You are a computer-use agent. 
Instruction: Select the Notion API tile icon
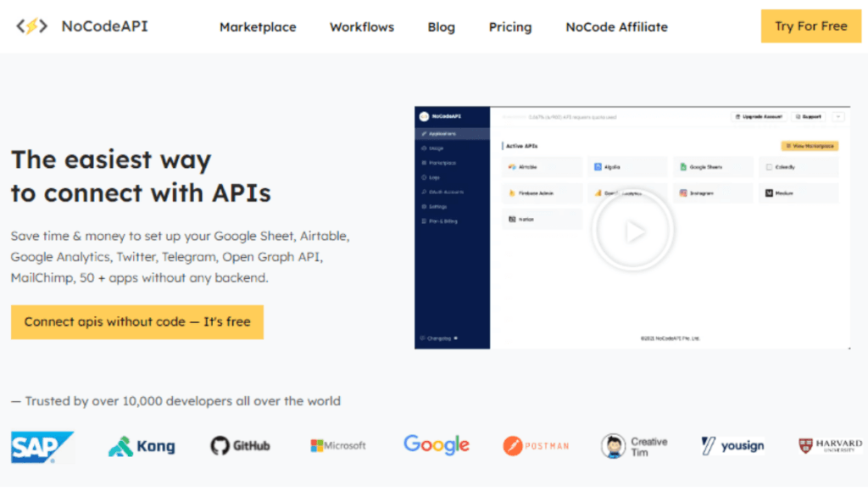click(511, 219)
